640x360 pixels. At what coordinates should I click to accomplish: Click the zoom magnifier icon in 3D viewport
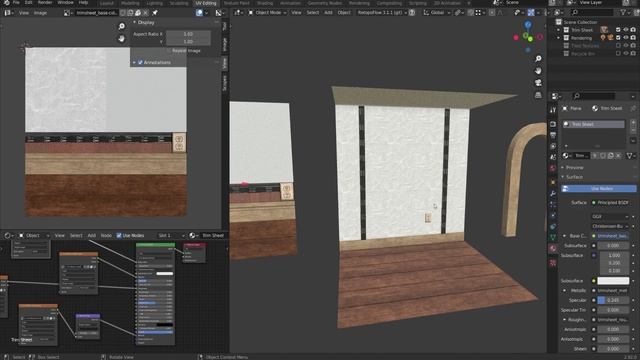pos(538,59)
